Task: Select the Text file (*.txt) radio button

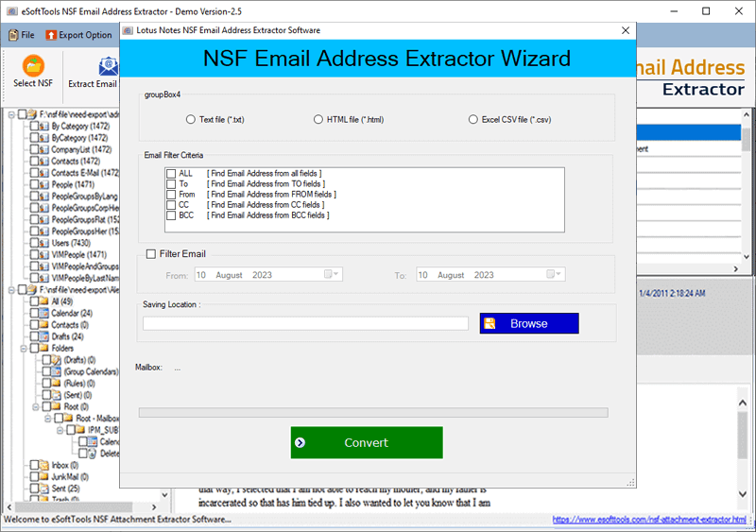Action: [x=191, y=120]
